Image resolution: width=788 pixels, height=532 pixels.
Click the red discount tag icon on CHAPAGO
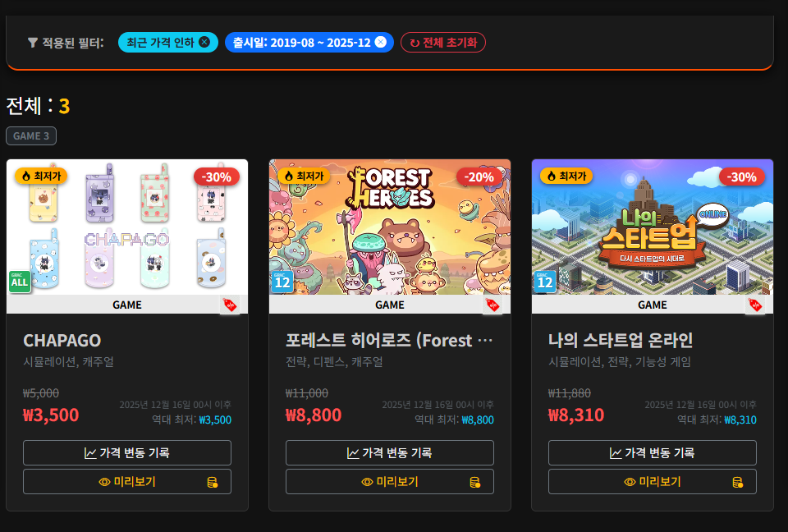click(x=230, y=305)
